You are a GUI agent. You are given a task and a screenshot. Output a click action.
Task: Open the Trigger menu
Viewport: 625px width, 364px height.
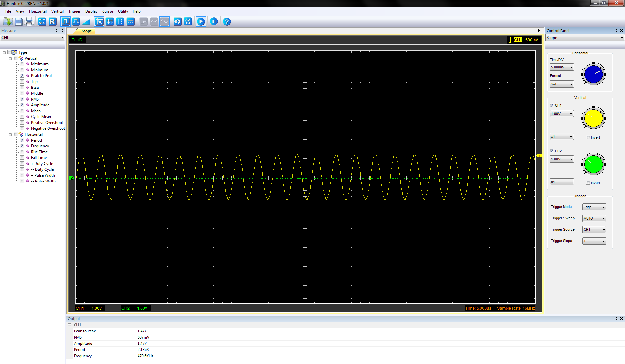click(x=75, y=11)
